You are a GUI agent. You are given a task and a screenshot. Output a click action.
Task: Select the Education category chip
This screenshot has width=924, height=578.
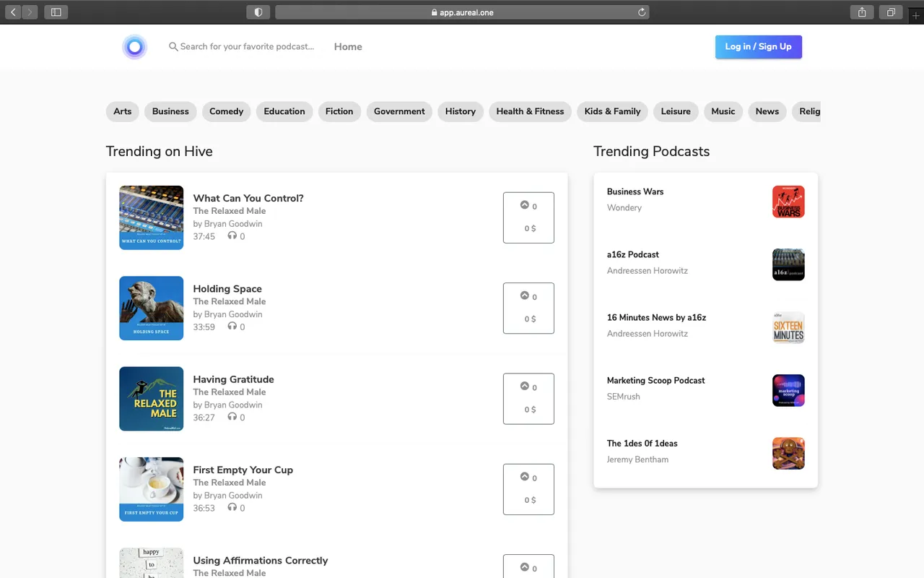pyautogui.click(x=284, y=111)
